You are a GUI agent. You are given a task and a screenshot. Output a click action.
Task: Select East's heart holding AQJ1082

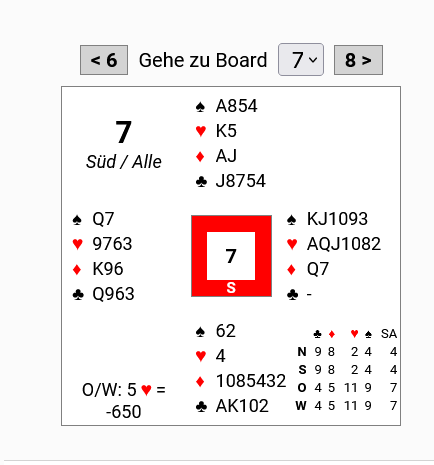344,244
